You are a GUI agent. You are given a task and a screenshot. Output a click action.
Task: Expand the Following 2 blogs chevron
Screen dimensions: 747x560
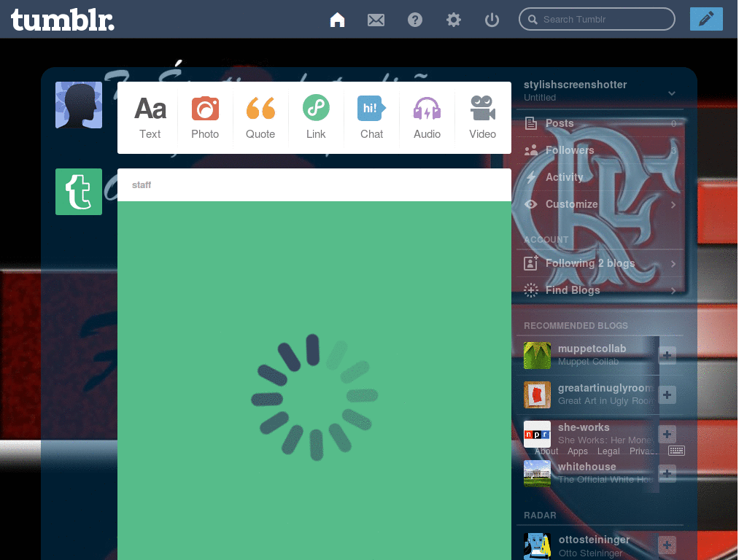(673, 264)
